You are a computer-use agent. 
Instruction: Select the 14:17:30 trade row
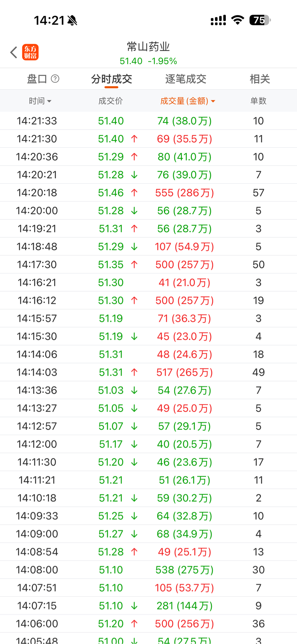click(x=148, y=265)
